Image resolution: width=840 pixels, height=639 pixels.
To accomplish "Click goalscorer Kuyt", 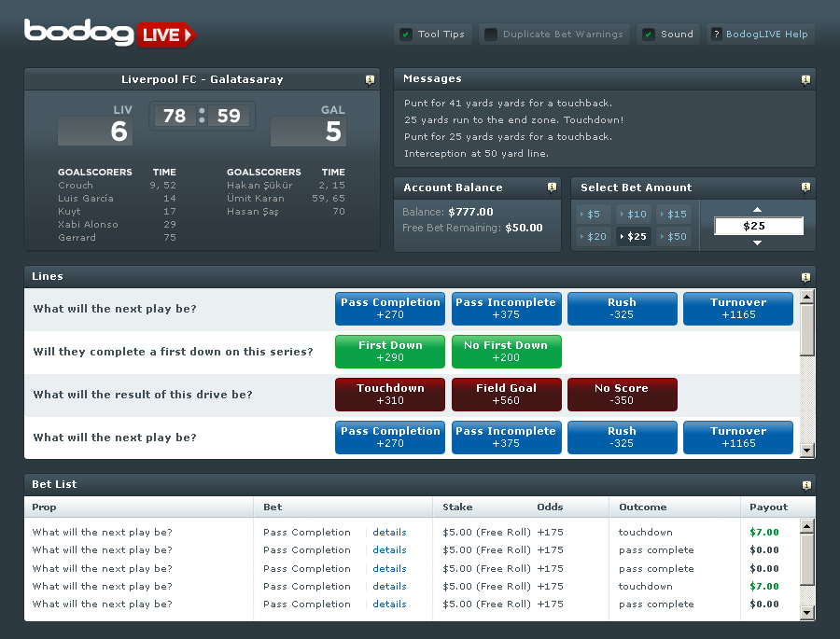I will coord(69,212).
